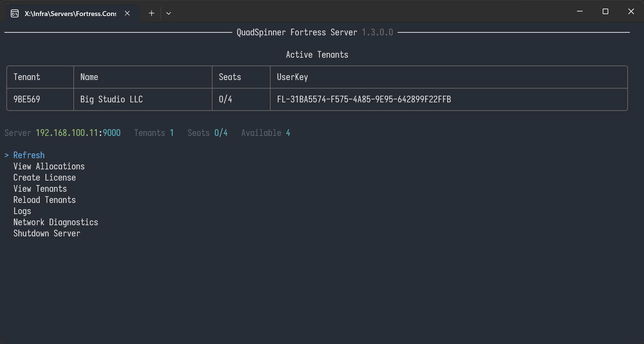Close the terminal window
The width and height of the screenshot is (644, 344).
tap(631, 12)
